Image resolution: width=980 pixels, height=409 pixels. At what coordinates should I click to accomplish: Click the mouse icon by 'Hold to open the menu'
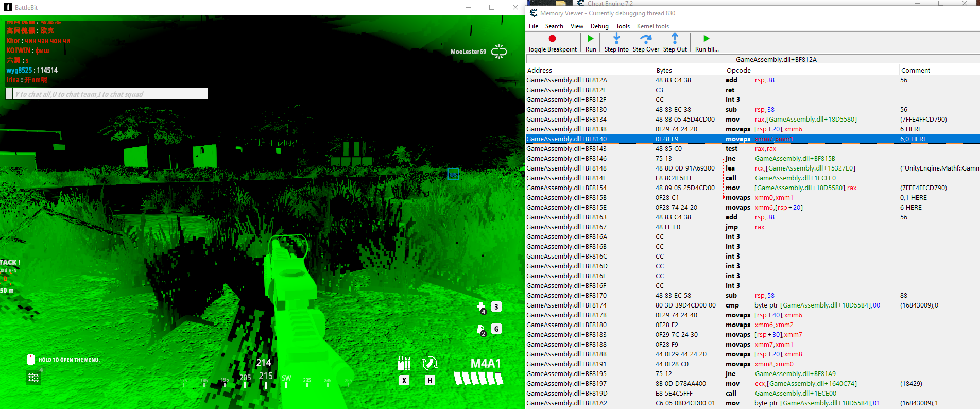tap(31, 360)
